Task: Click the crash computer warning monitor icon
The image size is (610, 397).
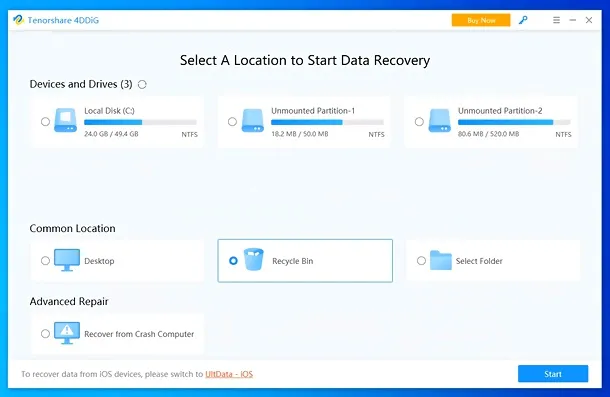Action: (x=67, y=333)
